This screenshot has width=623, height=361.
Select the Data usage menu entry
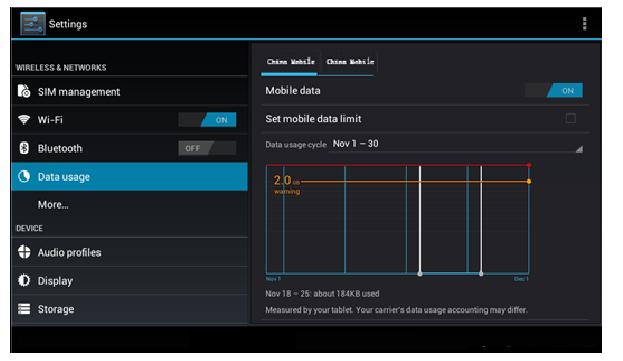pyautogui.click(x=130, y=176)
